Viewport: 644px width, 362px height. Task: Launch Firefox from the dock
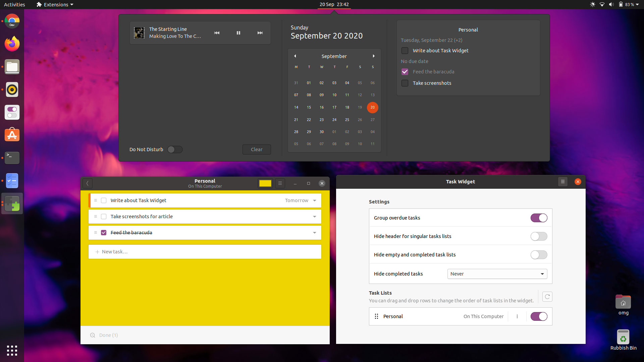[12, 44]
